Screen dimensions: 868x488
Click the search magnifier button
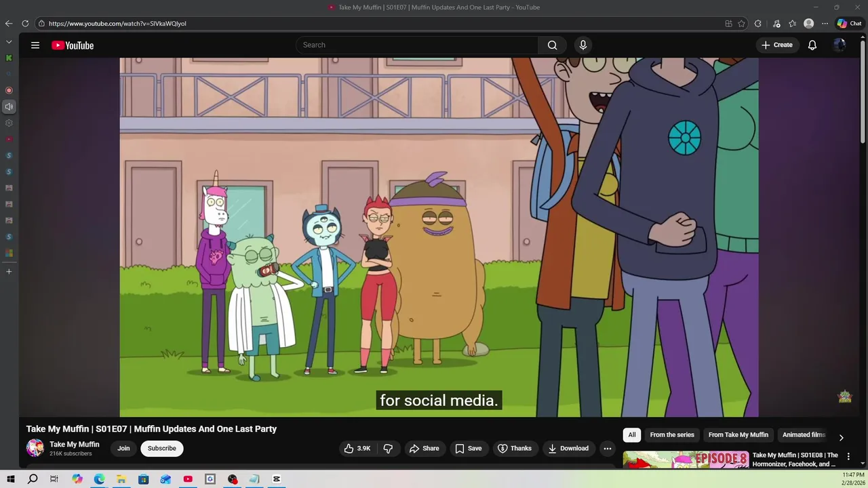pyautogui.click(x=552, y=45)
